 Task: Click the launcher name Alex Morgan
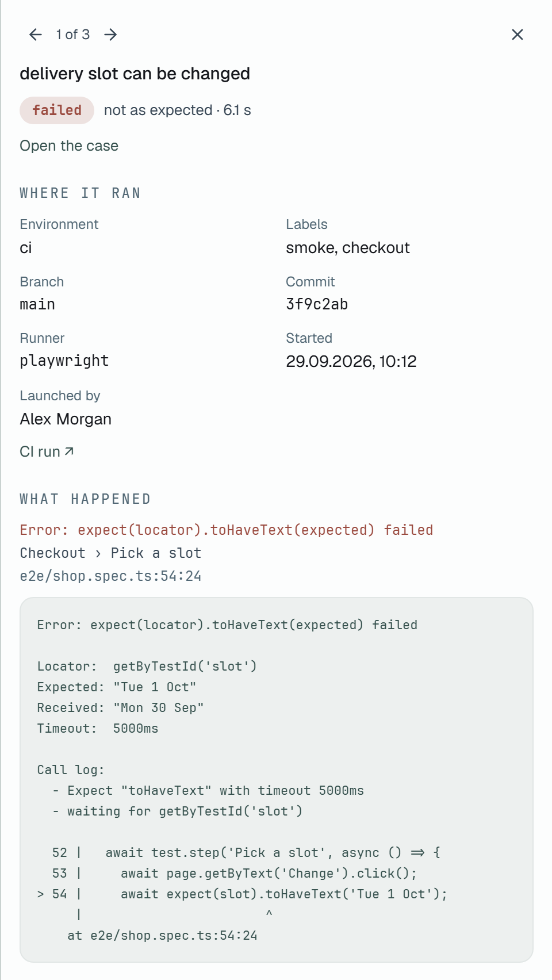point(66,419)
